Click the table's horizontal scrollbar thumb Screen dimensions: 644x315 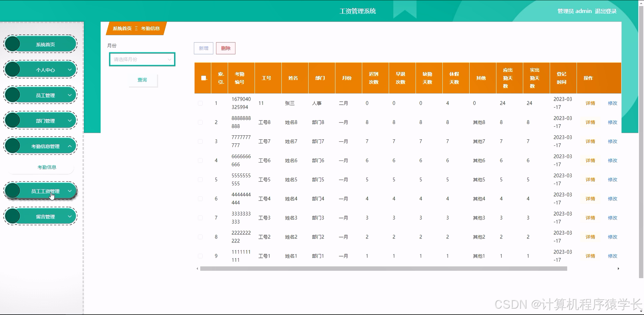tap(383, 269)
